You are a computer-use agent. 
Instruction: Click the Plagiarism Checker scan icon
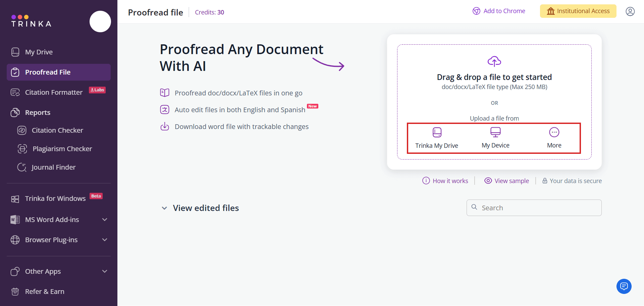click(22, 149)
